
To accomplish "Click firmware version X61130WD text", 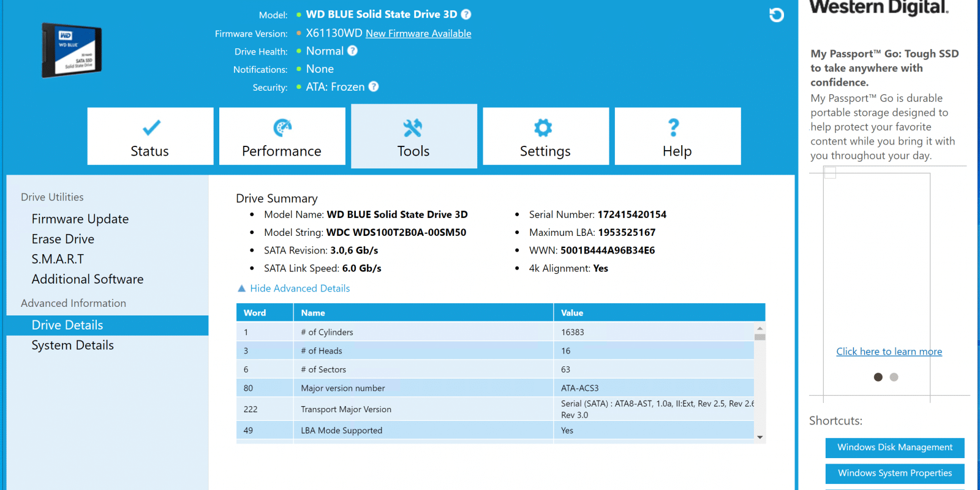I will pyautogui.click(x=334, y=33).
